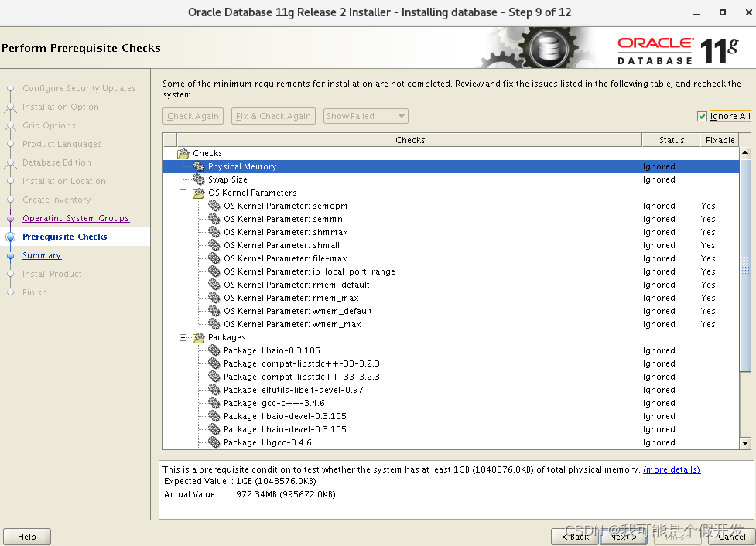Jump to the Summary step
Screen dimensions: 756x546
pyautogui.click(x=42, y=255)
